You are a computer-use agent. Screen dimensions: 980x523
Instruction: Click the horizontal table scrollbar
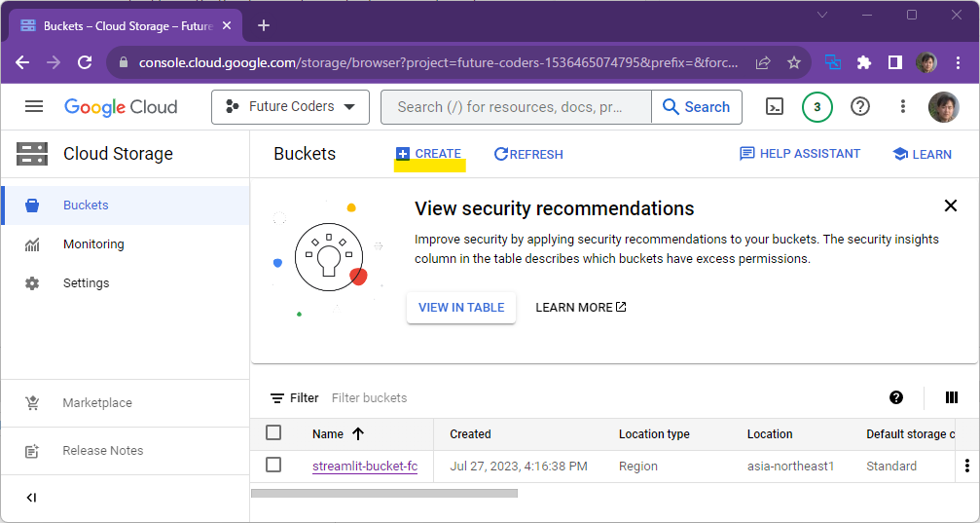point(384,494)
